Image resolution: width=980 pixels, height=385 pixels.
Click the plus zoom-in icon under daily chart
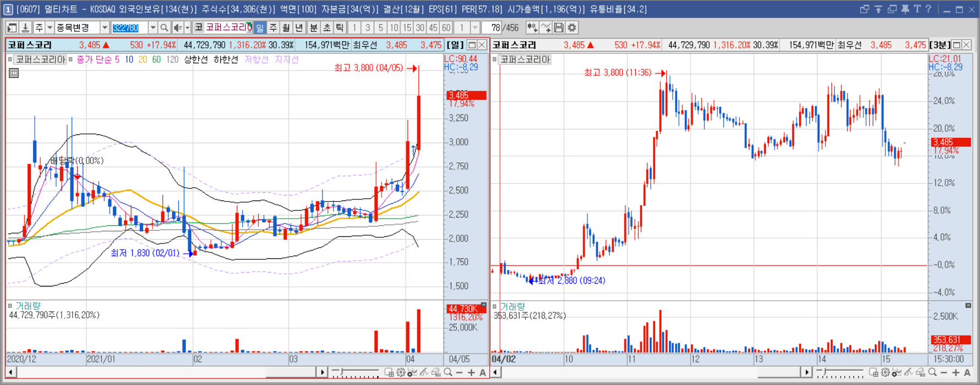pos(471,373)
